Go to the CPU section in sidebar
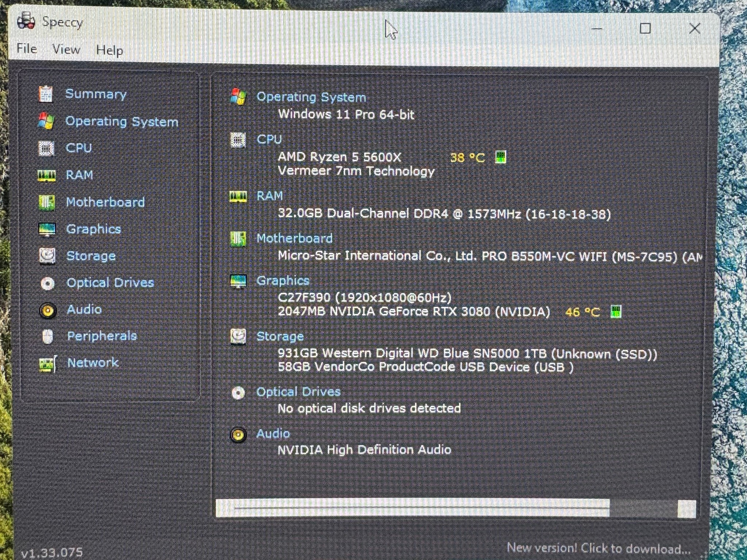The height and width of the screenshot is (560, 747). 78,148
